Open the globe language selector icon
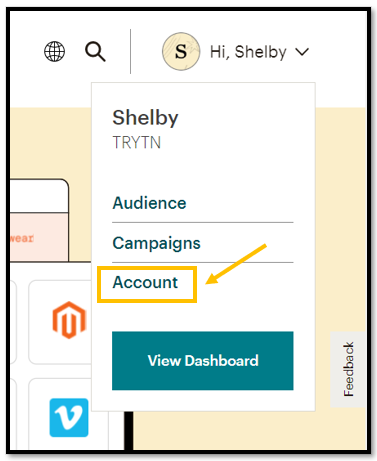Image resolution: width=377 pixels, height=461 pixels. 55,51
